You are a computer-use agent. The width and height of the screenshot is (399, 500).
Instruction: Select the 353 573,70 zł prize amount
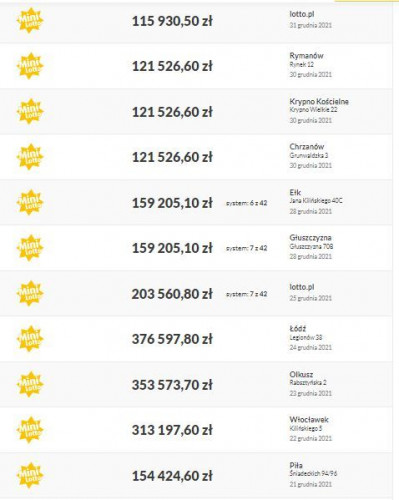point(172,385)
